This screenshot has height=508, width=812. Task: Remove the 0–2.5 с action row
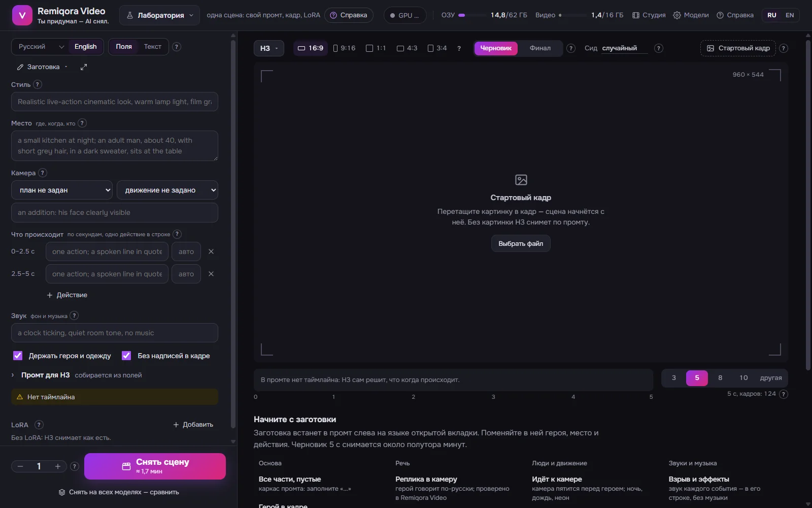[x=211, y=251]
